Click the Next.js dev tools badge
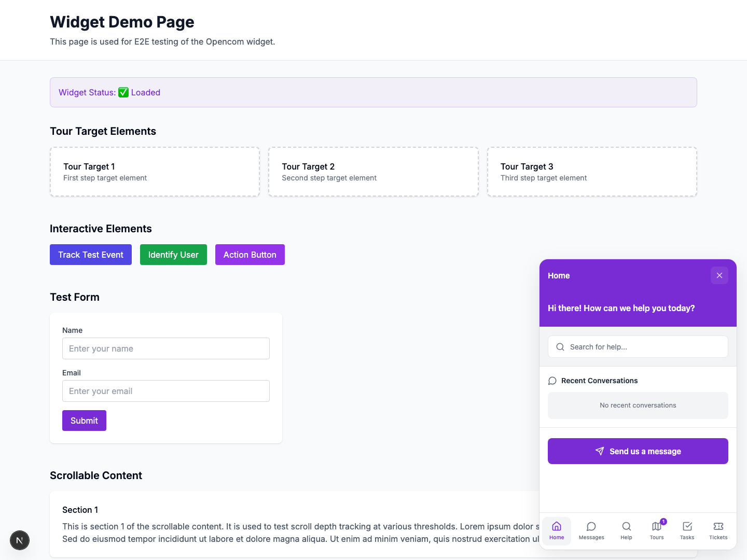The image size is (747, 560). pos(20,540)
